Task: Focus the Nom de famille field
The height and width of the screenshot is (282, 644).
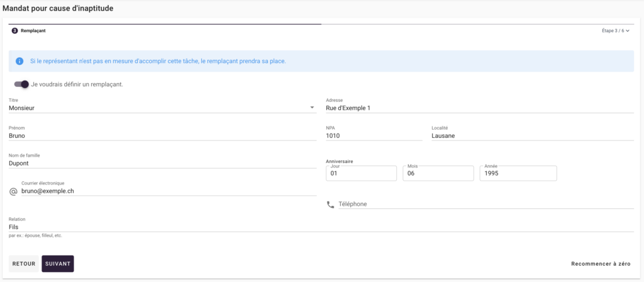Action: click(162, 162)
